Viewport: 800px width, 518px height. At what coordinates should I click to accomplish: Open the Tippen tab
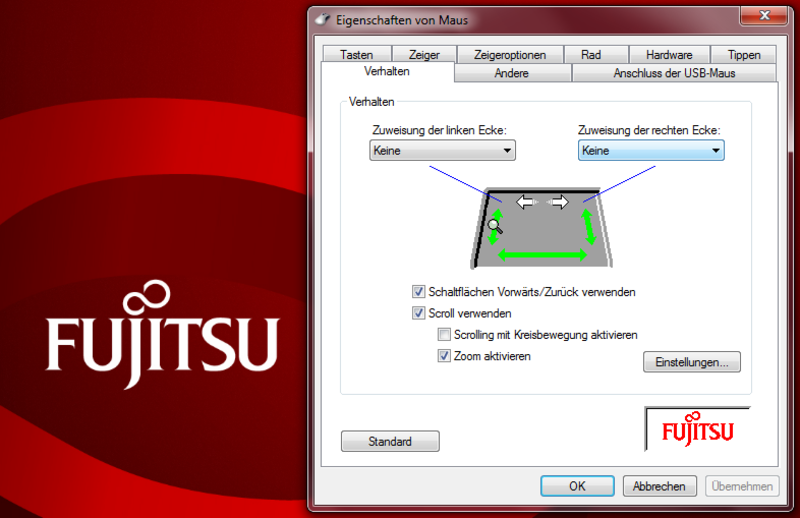tap(744, 55)
